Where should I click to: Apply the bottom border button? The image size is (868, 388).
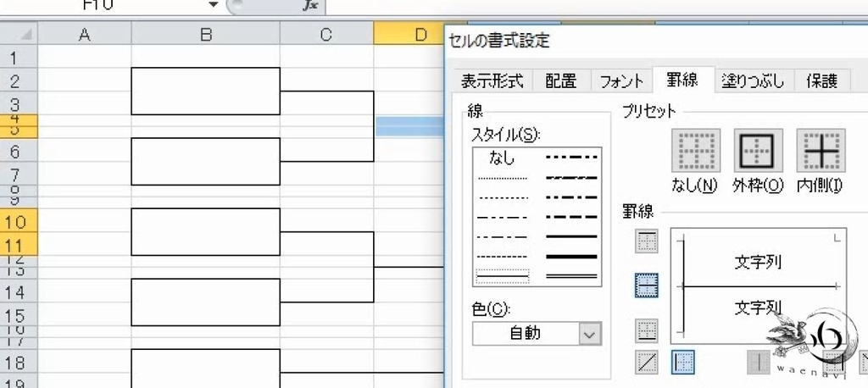[x=647, y=330]
